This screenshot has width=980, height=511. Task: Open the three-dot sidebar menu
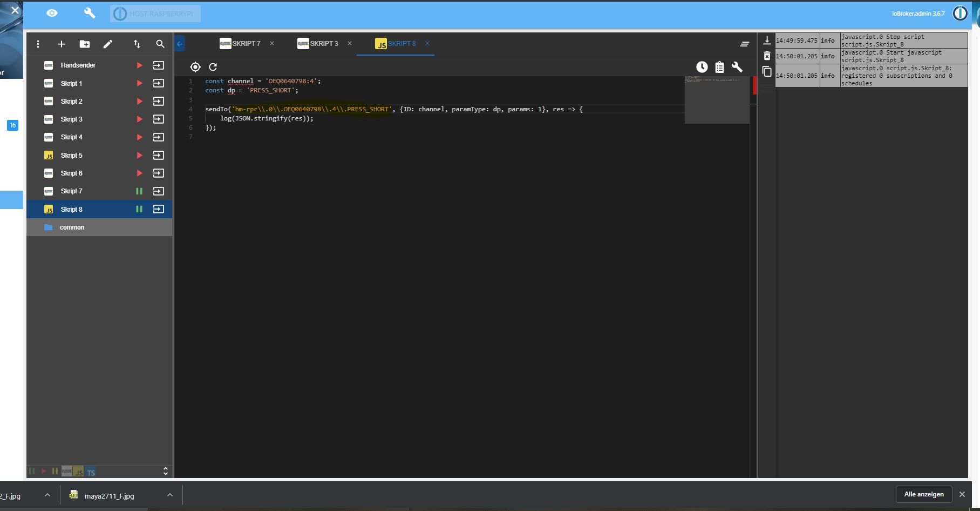point(38,44)
